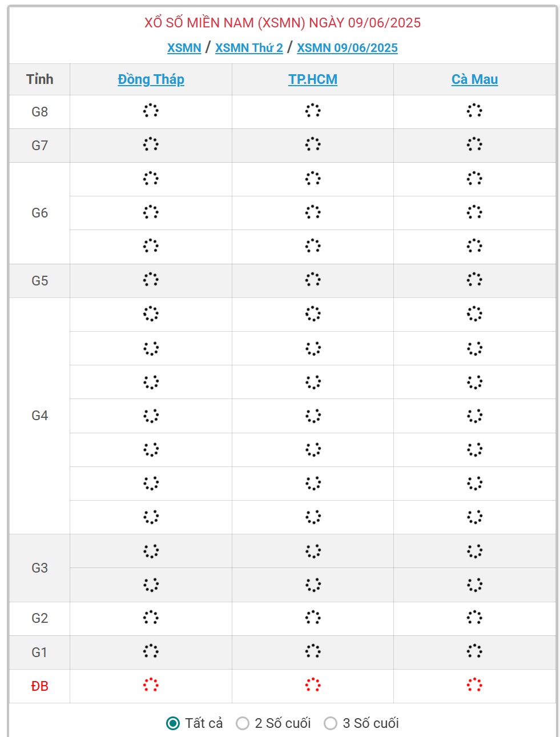The image size is (560, 737).
Task: Click the G1 loading spinner under Đồng Tháp
Action: click(151, 651)
